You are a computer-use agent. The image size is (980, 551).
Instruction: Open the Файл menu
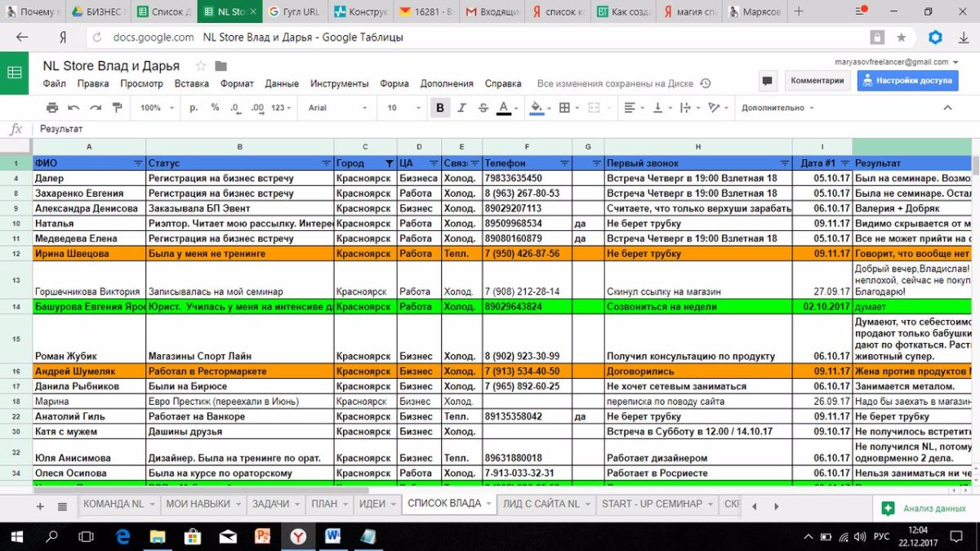(55, 83)
